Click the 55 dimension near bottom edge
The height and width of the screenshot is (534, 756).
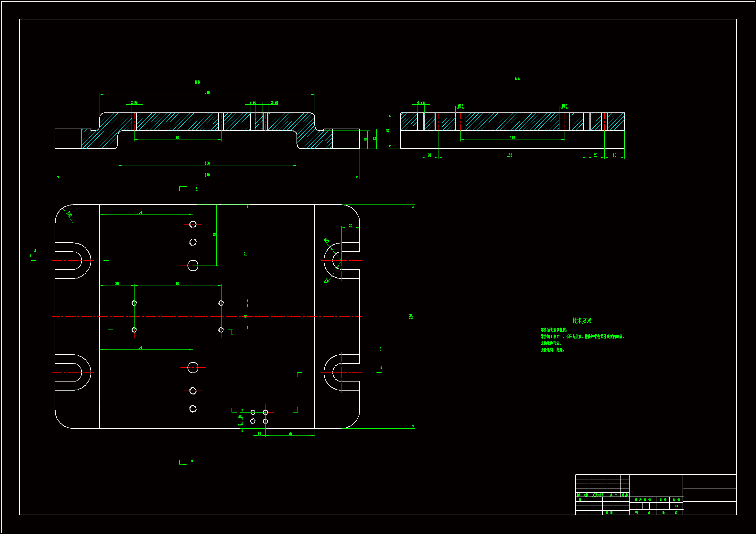[x=290, y=434]
